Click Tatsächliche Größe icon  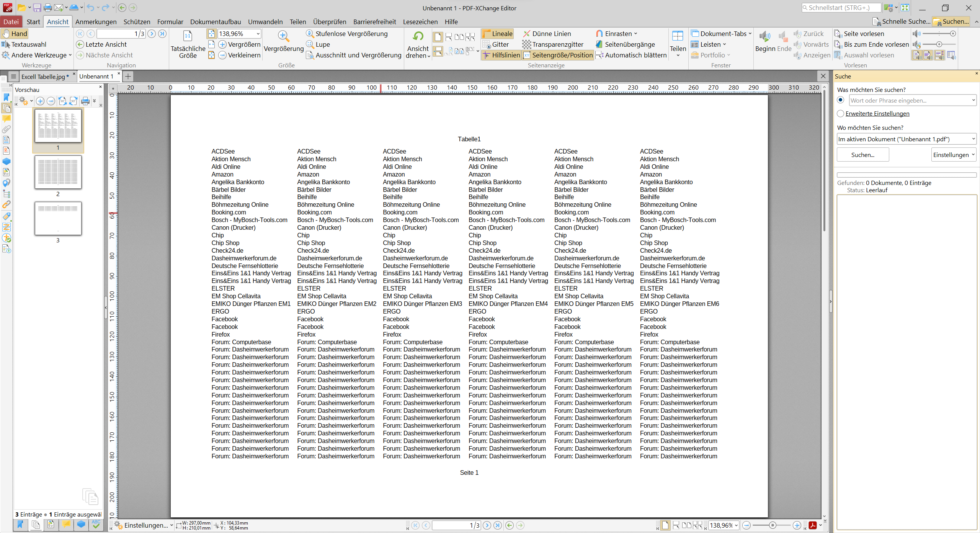click(x=188, y=36)
